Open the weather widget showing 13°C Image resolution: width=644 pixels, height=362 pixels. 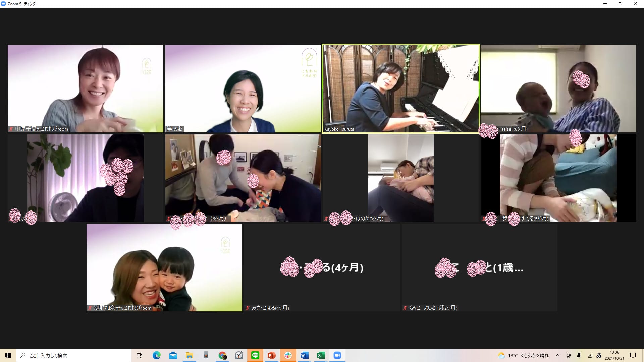click(523, 355)
